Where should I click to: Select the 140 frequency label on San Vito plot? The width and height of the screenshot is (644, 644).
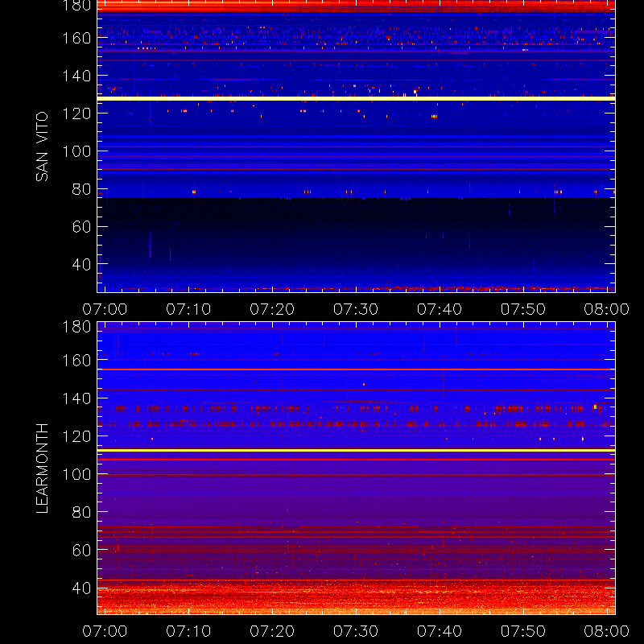click(x=76, y=76)
